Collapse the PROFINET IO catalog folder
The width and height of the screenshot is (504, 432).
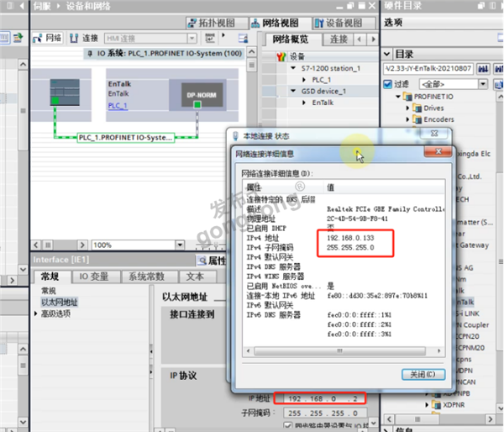[x=398, y=96]
